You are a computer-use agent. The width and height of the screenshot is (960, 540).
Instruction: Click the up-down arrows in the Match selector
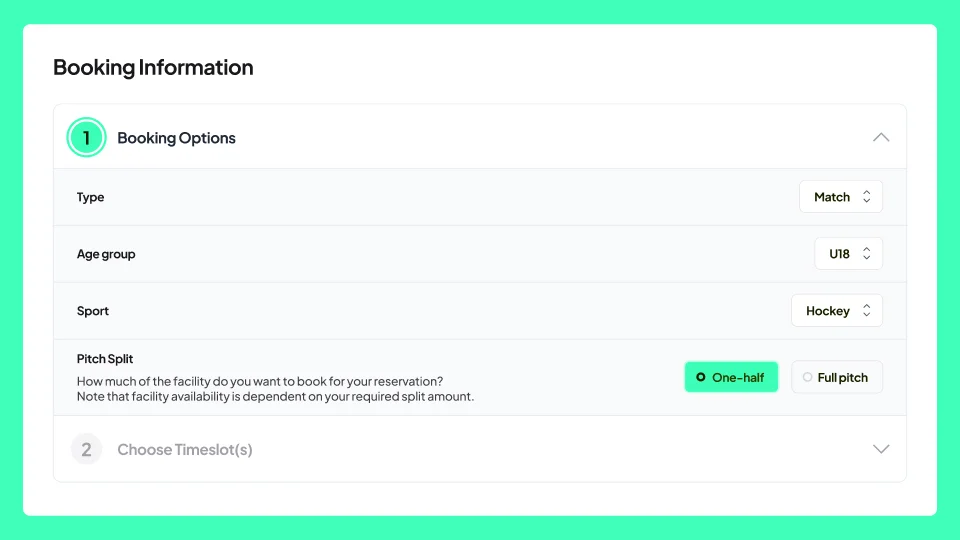tap(866, 197)
